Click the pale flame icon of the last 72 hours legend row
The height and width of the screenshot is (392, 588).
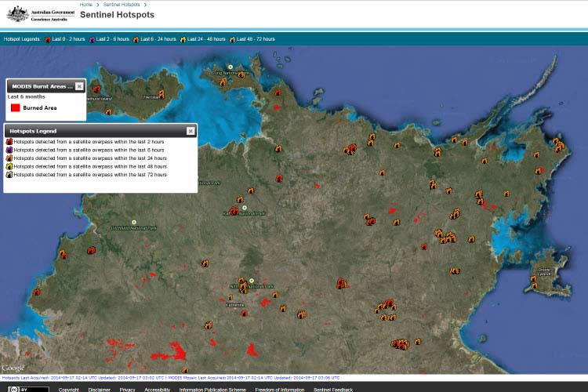pos(9,174)
